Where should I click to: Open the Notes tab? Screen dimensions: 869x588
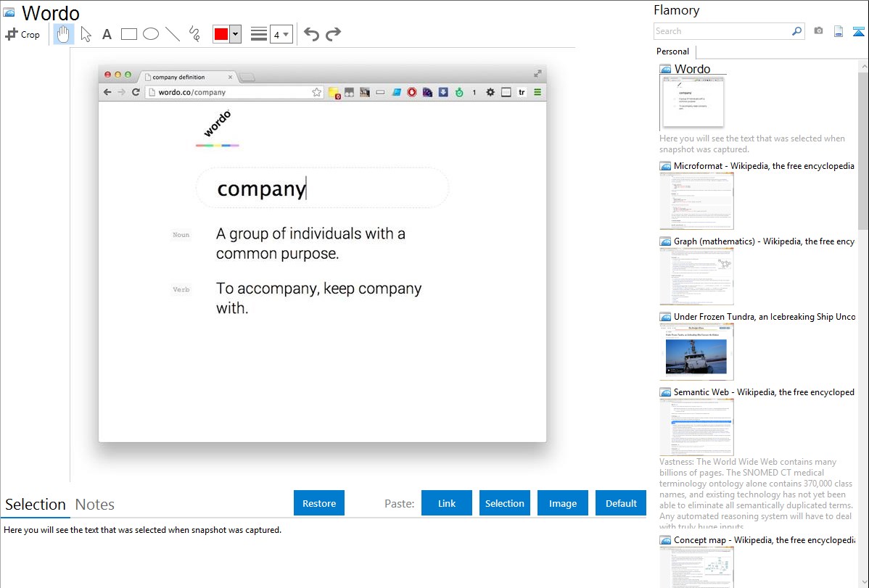tap(95, 505)
